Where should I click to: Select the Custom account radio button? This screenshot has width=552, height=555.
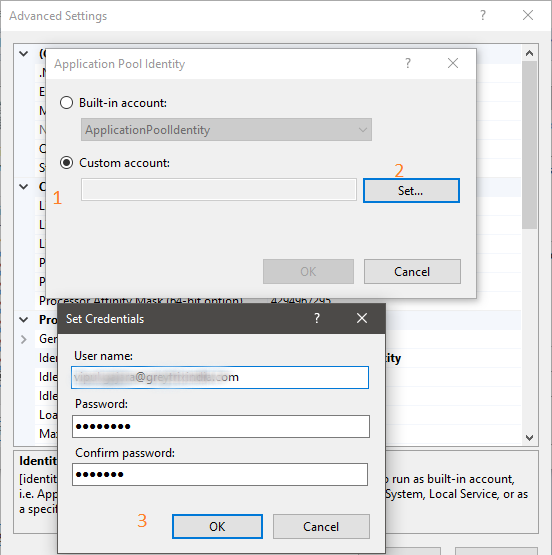pyautogui.click(x=67, y=163)
